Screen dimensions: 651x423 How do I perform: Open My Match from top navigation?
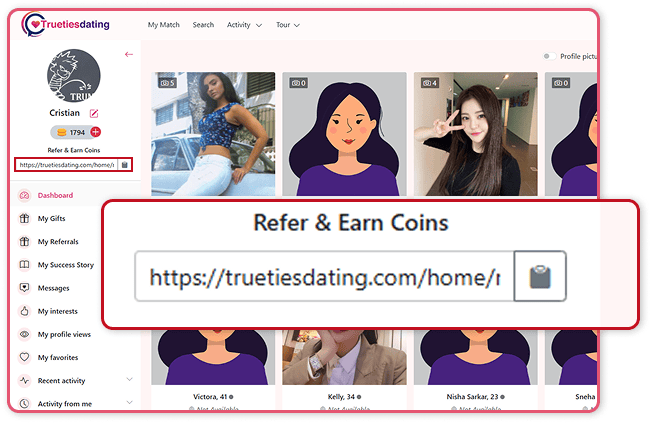point(164,25)
